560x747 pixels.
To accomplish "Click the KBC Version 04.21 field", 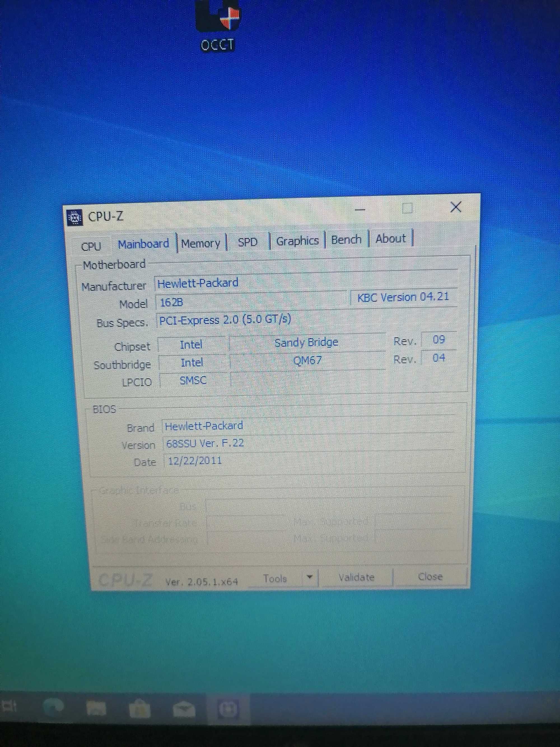I will (x=403, y=297).
